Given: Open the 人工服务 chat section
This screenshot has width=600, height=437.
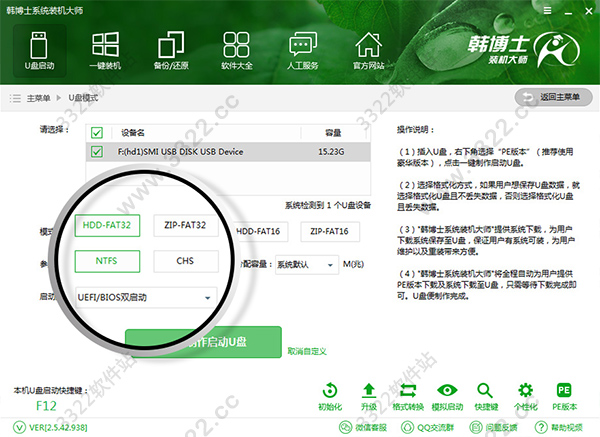Looking at the screenshot, I should [x=303, y=51].
